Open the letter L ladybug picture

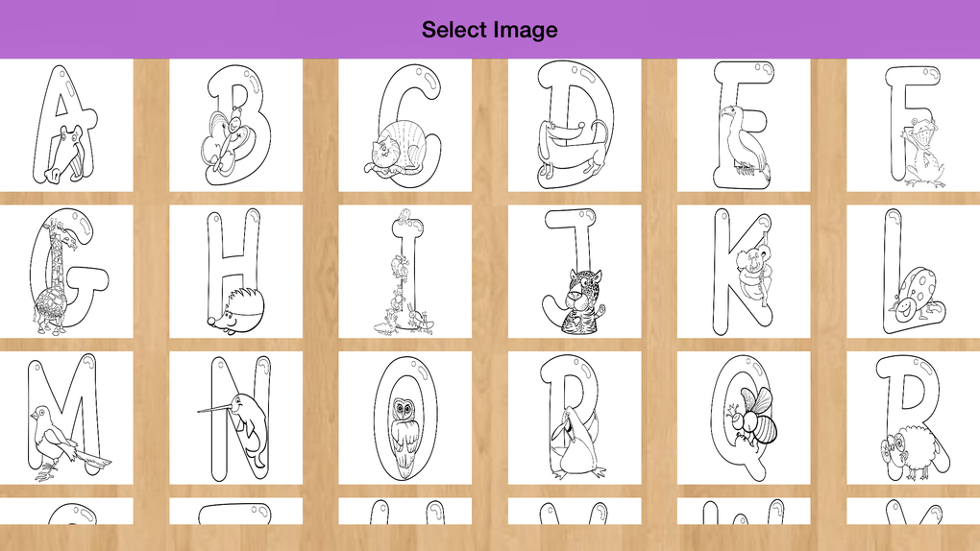pos(913,271)
